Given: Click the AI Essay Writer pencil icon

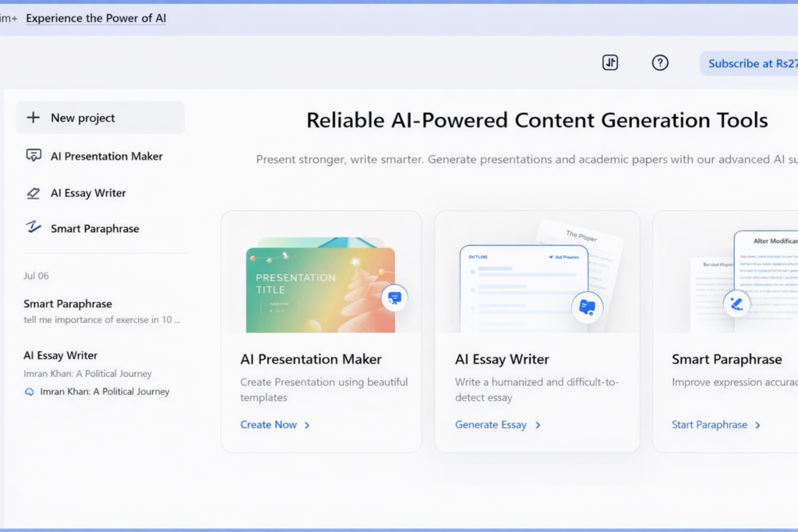Looking at the screenshot, I should point(34,193).
